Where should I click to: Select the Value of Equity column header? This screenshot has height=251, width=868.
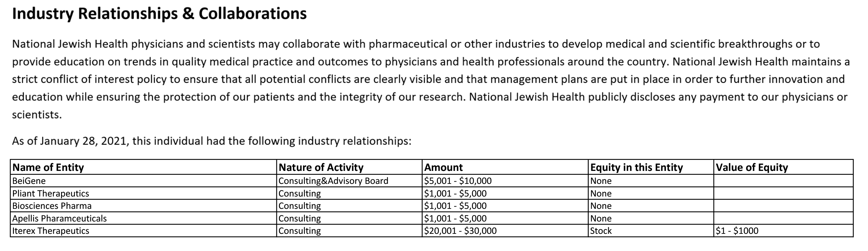[x=752, y=167]
